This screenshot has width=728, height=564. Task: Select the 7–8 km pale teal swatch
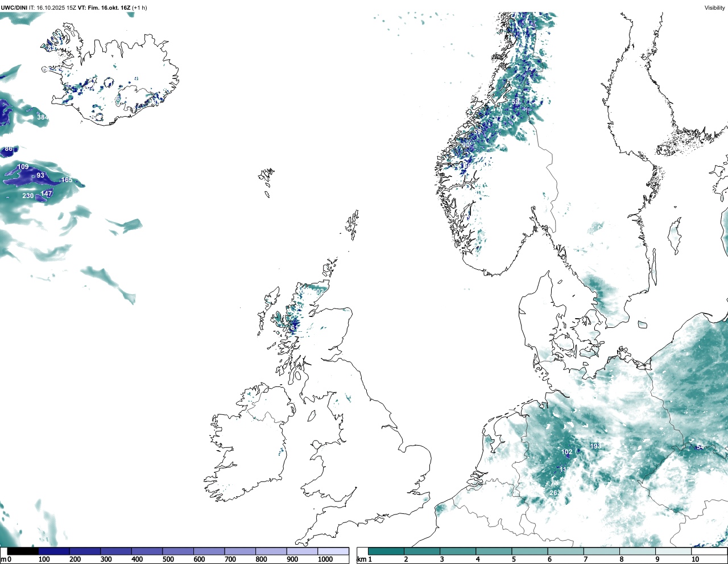tap(602, 551)
